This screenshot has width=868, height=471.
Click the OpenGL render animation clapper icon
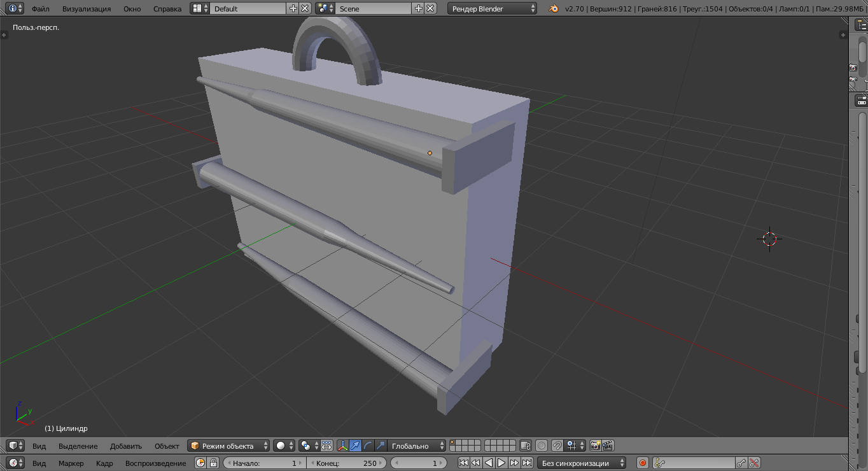click(608, 446)
